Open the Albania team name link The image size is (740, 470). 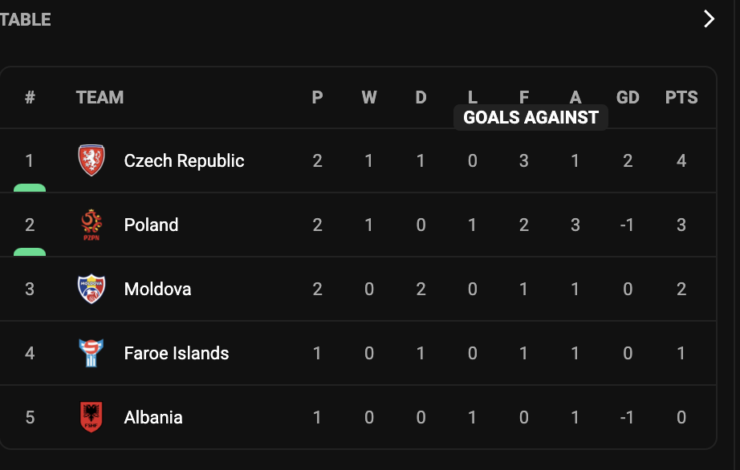pos(153,418)
